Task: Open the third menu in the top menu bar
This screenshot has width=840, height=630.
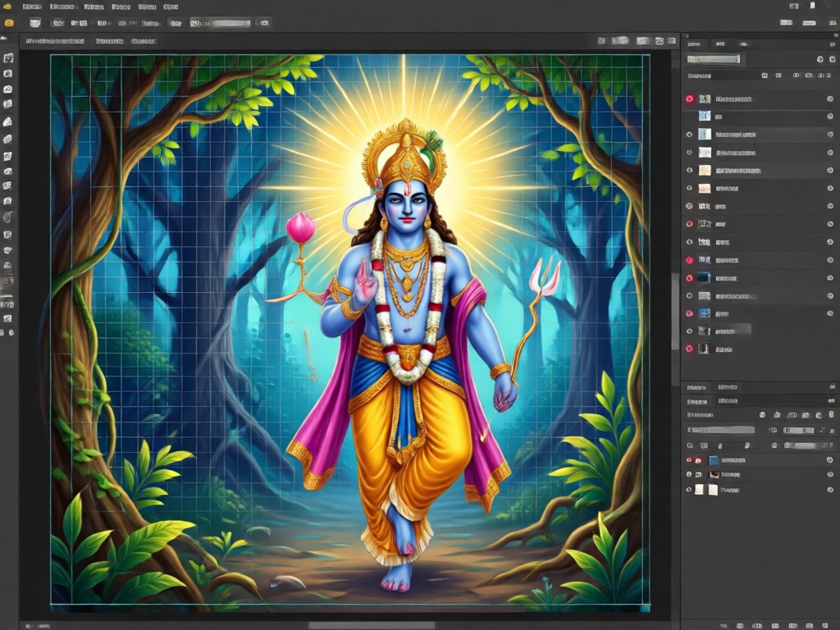Action: point(94,7)
